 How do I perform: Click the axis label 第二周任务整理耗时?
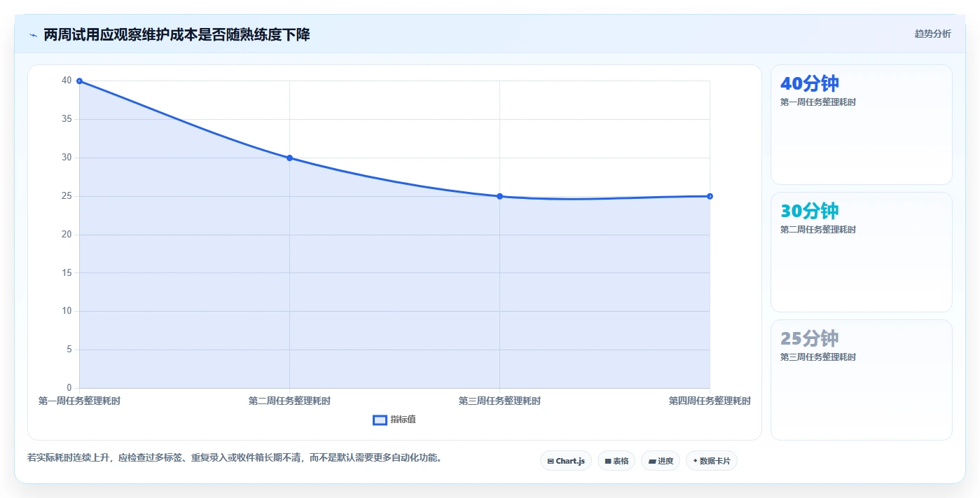coord(289,401)
